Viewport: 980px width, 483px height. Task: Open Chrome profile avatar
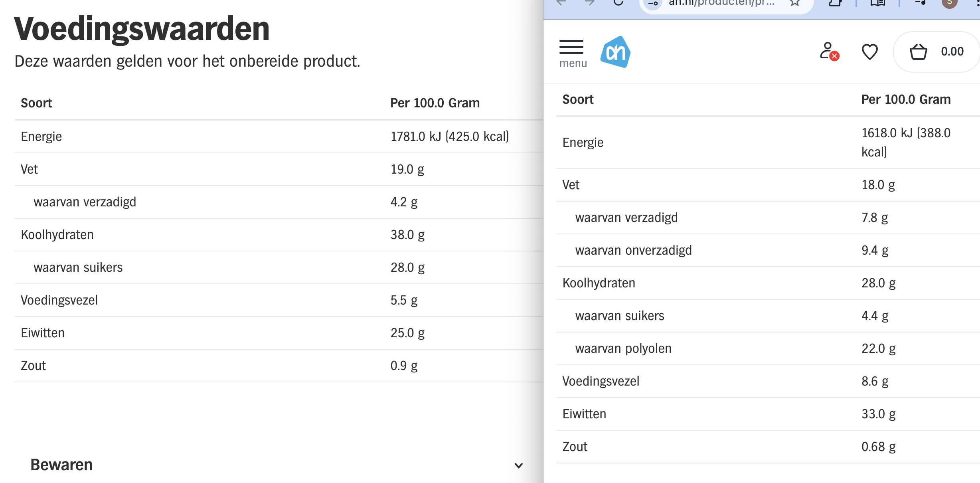(x=950, y=3)
